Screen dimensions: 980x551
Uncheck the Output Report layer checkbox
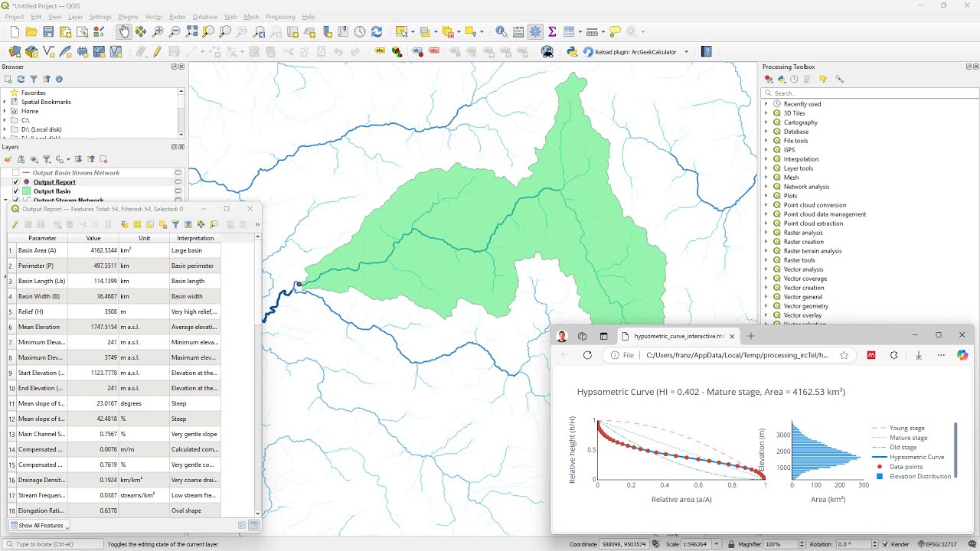click(15, 182)
